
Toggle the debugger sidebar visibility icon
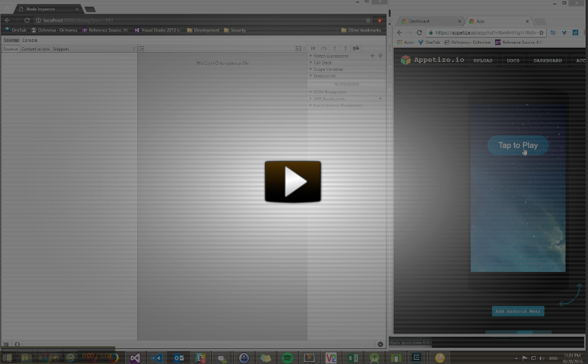(x=298, y=49)
